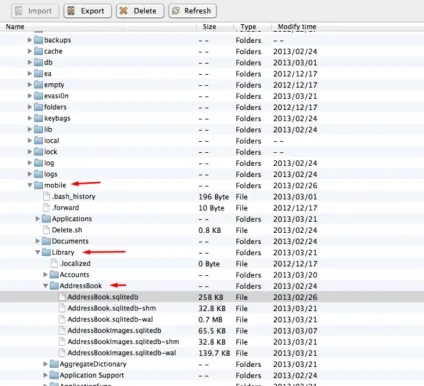Select the Application Support folder name
Screen dimensions: 424x386
pyautogui.click(x=92, y=375)
